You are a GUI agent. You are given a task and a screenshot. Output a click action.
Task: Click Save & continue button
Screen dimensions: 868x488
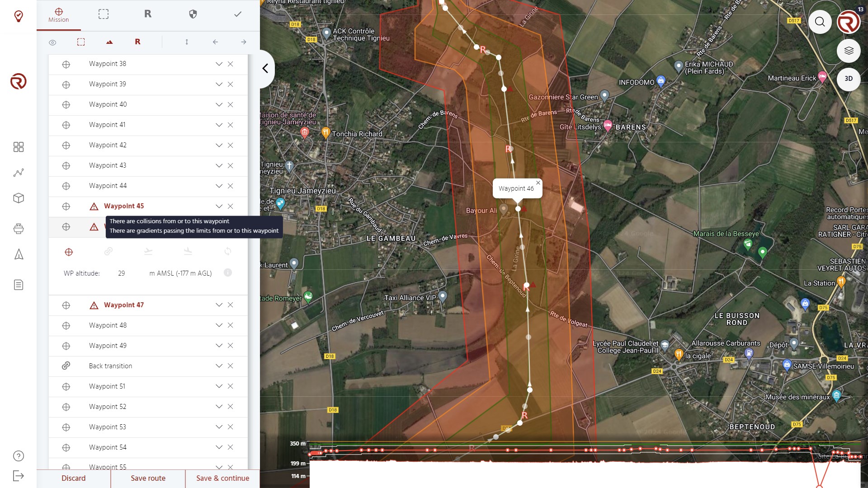(223, 478)
